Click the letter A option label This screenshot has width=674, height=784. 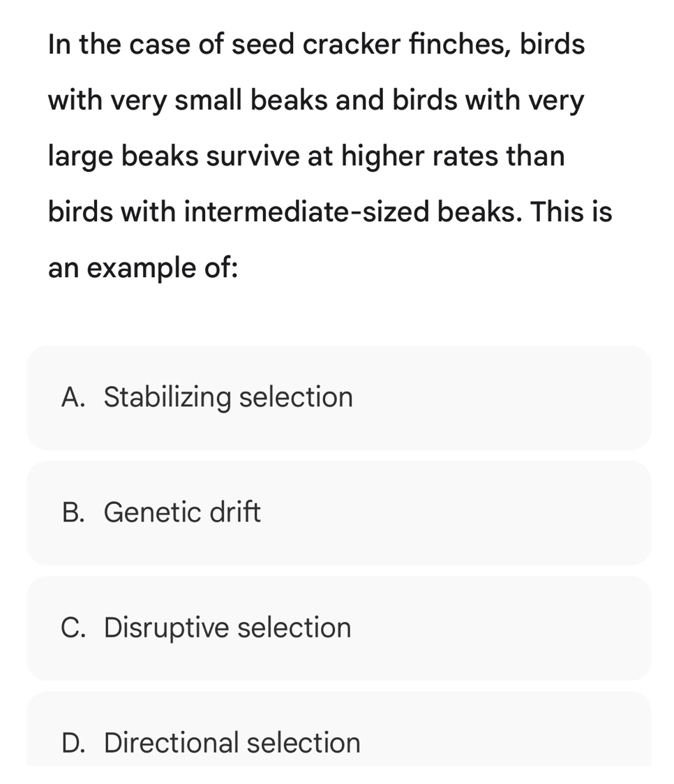(73, 398)
